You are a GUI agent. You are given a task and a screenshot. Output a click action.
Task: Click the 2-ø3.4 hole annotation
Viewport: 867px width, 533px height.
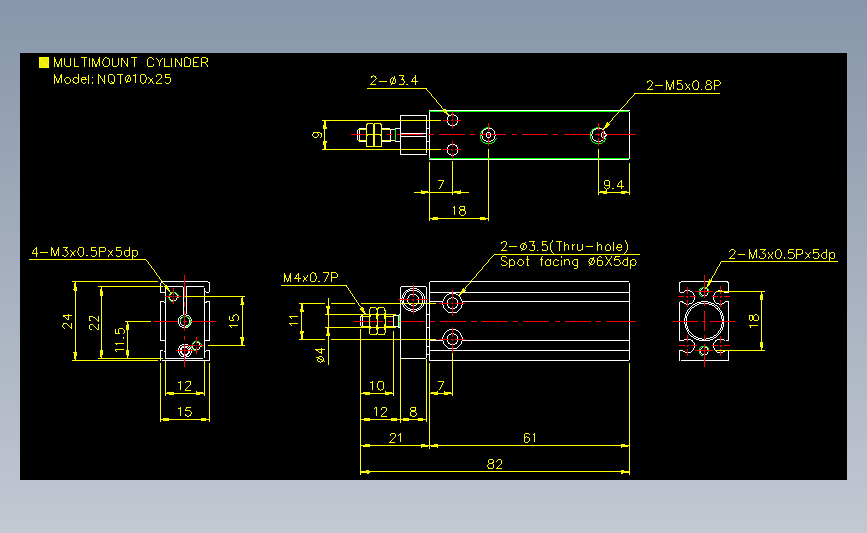(x=394, y=81)
